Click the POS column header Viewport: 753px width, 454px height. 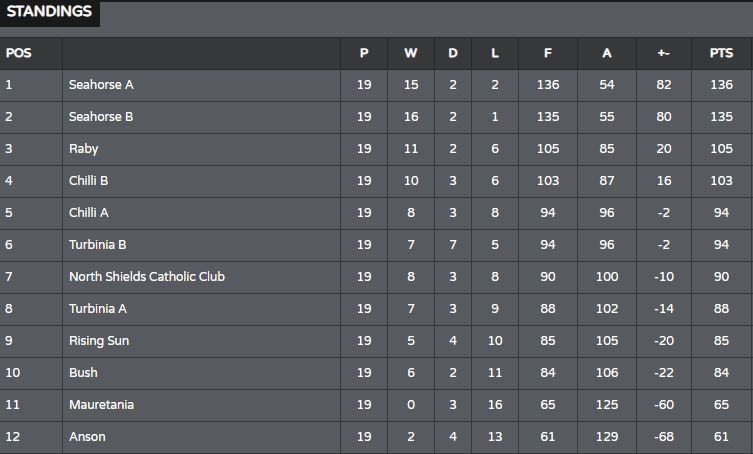coord(18,53)
